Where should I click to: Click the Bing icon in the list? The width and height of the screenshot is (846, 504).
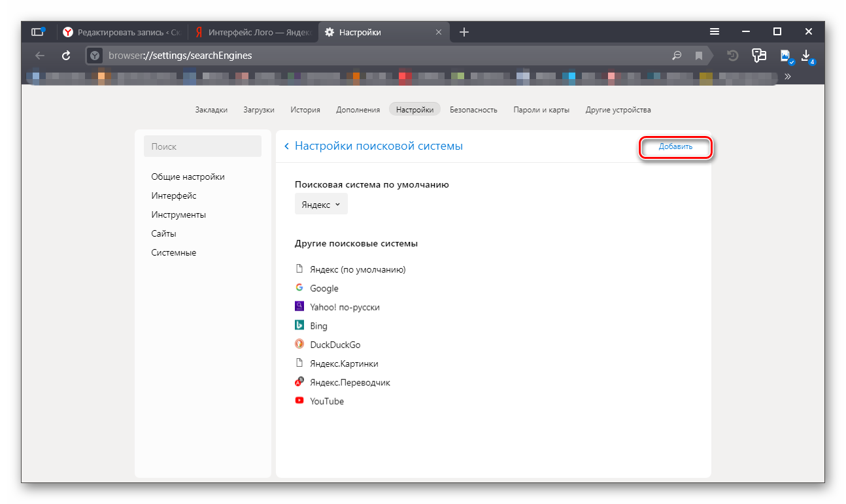click(299, 325)
